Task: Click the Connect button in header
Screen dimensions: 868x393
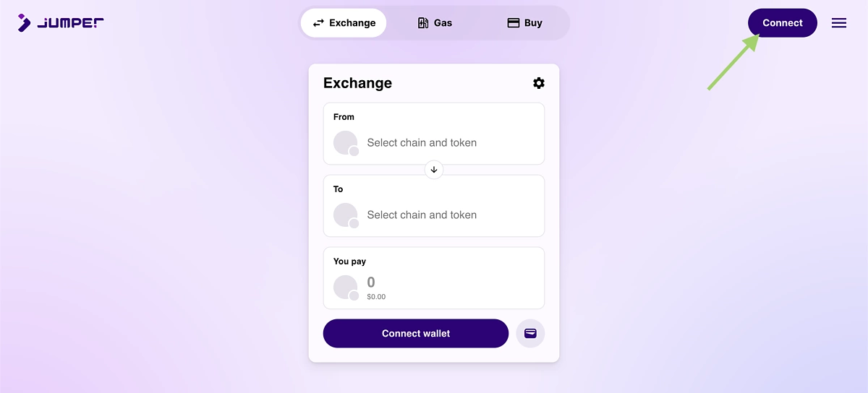Action: click(x=783, y=23)
